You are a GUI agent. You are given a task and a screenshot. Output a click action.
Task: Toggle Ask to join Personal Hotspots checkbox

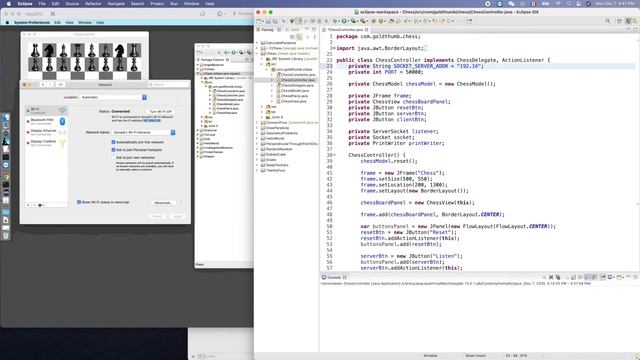click(113, 150)
